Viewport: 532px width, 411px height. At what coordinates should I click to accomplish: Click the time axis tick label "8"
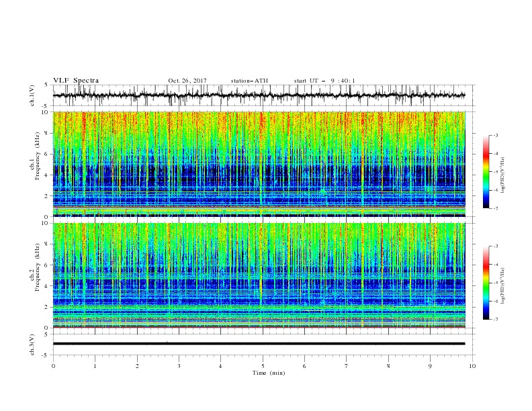[x=388, y=366]
